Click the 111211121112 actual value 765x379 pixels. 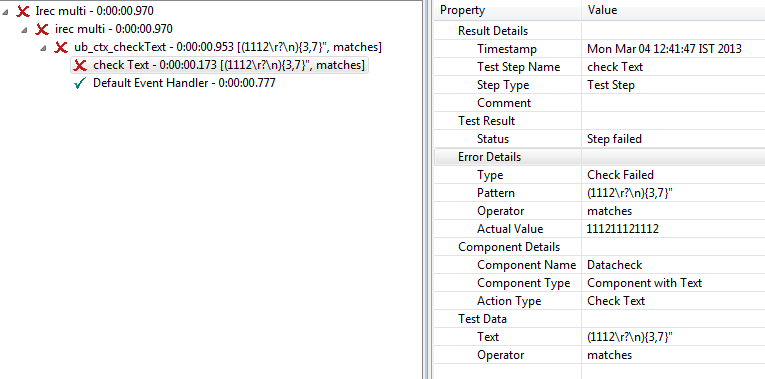pos(623,229)
